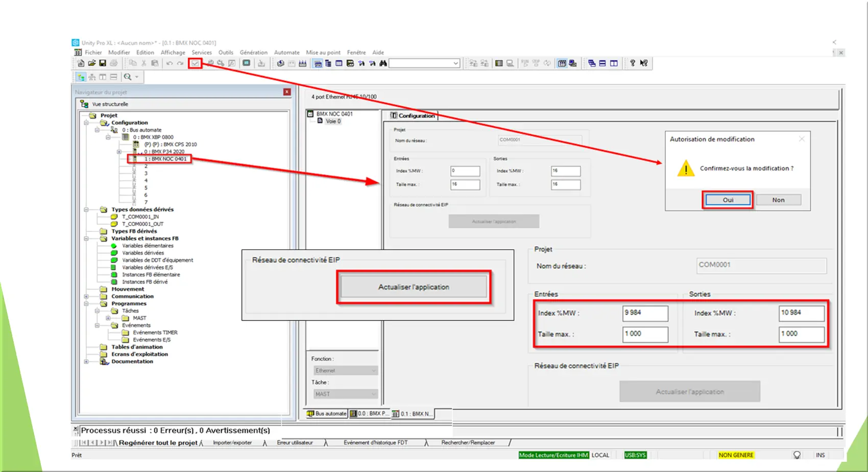The width and height of the screenshot is (868, 472).
Task: Open the PLC screen monitor icon
Action: click(247, 63)
